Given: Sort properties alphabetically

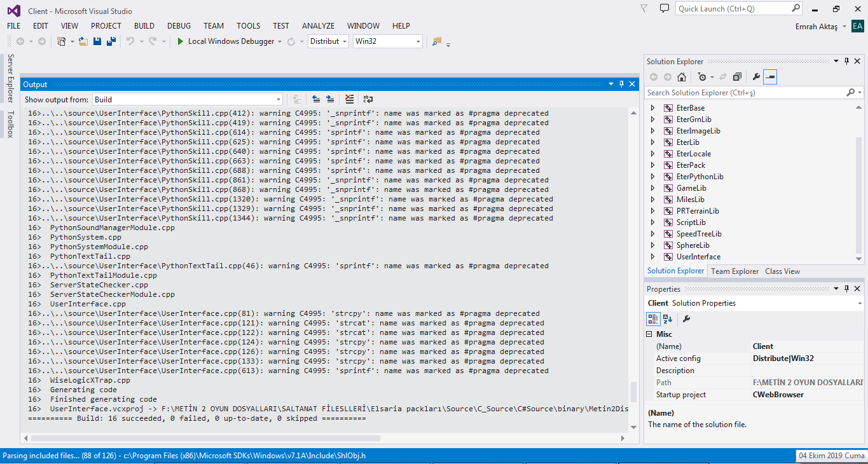Looking at the screenshot, I should (x=668, y=318).
